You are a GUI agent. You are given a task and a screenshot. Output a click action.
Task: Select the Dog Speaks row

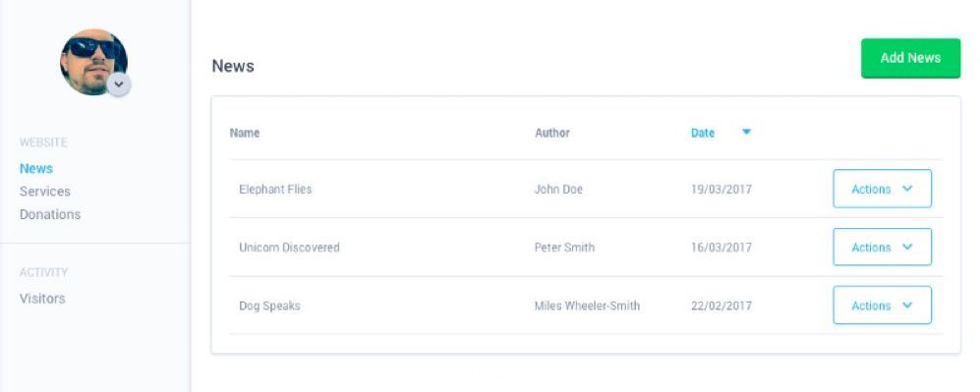pos(586,306)
